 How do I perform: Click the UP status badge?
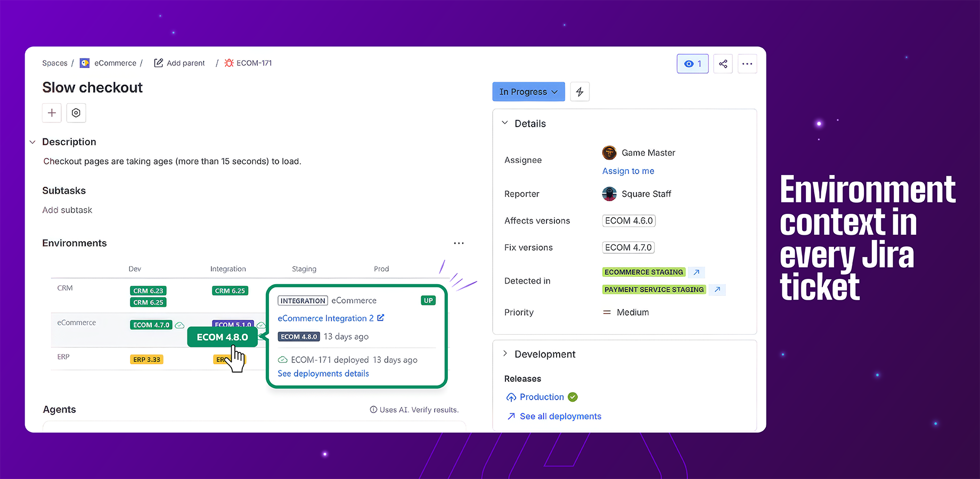pos(428,301)
